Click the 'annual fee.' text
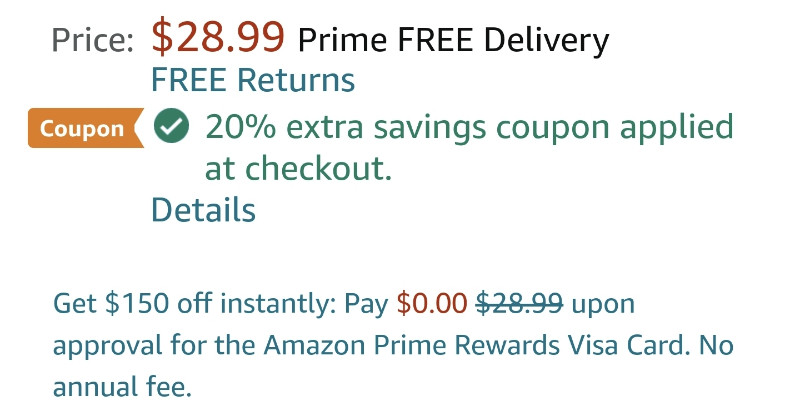The height and width of the screenshot is (410, 800). pyautogui.click(x=122, y=386)
